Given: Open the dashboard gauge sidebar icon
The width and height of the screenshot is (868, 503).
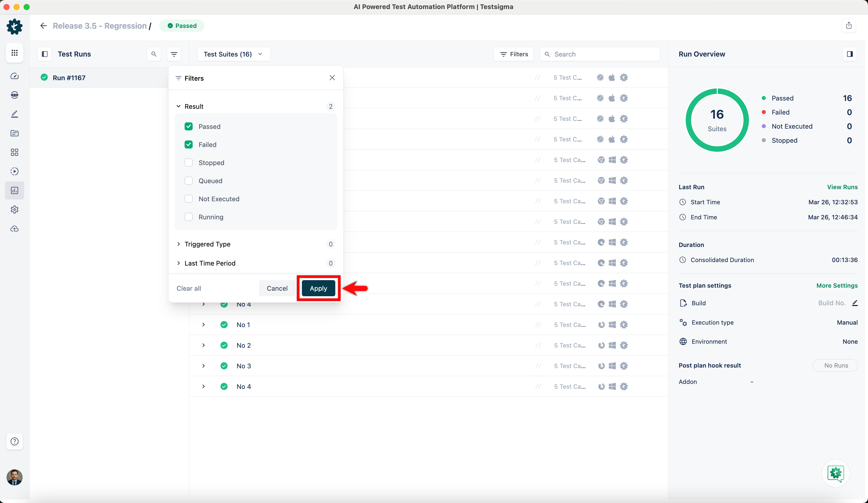Looking at the screenshot, I should 15,76.
